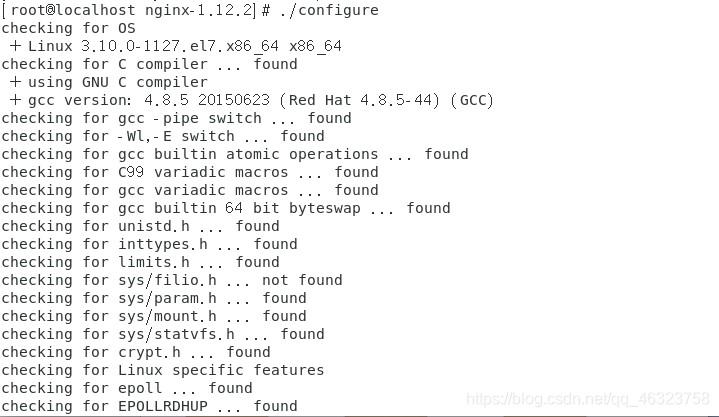Click the "checking for OS" line
Viewport: 719px width, 417px height.
click(x=68, y=28)
